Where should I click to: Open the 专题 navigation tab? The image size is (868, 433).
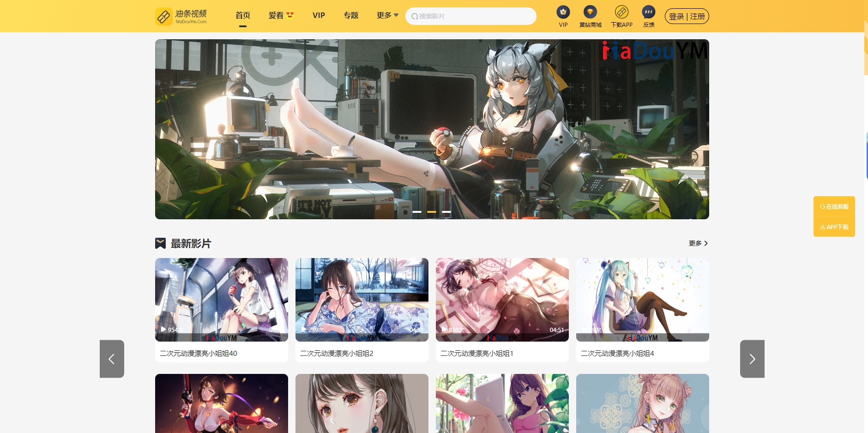(351, 15)
